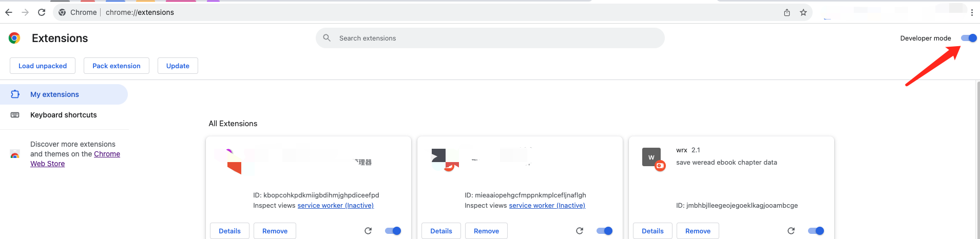Open the Chrome three-dot menu
Image resolution: width=980 pixels, height=239 pixels.
(x=972, y=12)
